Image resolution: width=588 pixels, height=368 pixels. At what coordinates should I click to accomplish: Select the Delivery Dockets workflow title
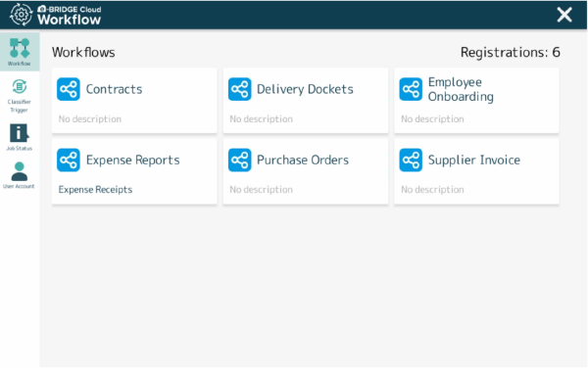(x=305, y=89)
